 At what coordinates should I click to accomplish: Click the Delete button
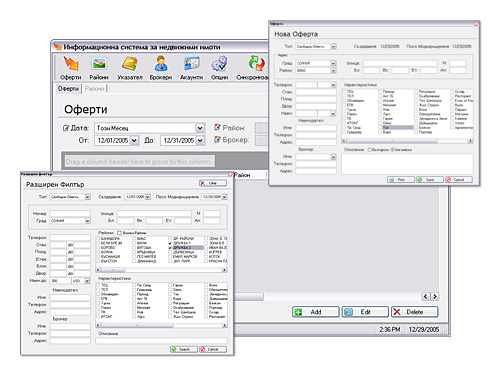(x=415, y=312)
